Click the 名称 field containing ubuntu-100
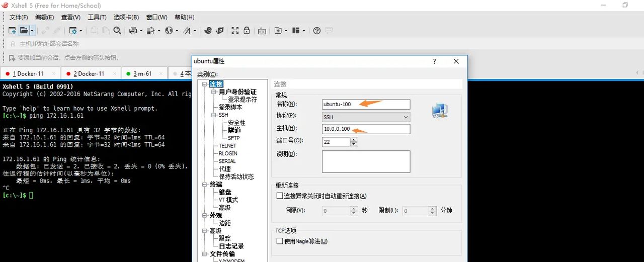The image size is (644, 262). pos(366,104)
